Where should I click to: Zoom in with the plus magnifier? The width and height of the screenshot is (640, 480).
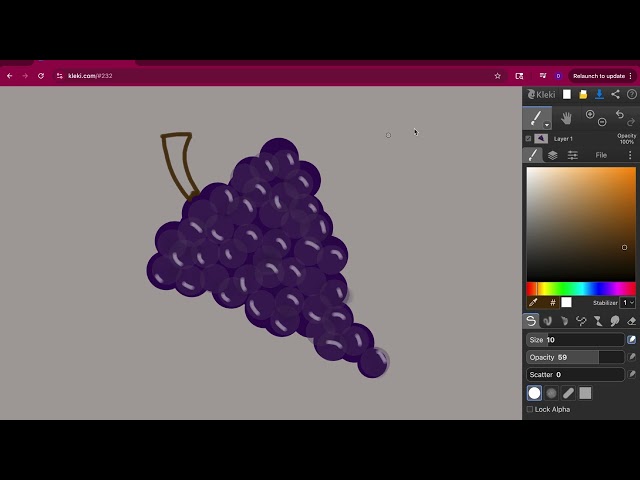(x=590, y=114)
